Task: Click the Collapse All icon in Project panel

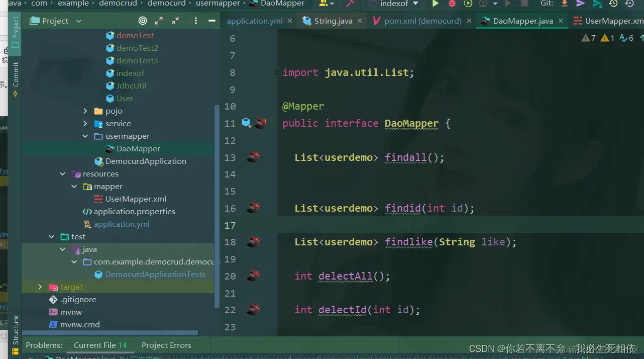Action: [x=175, y=21]
